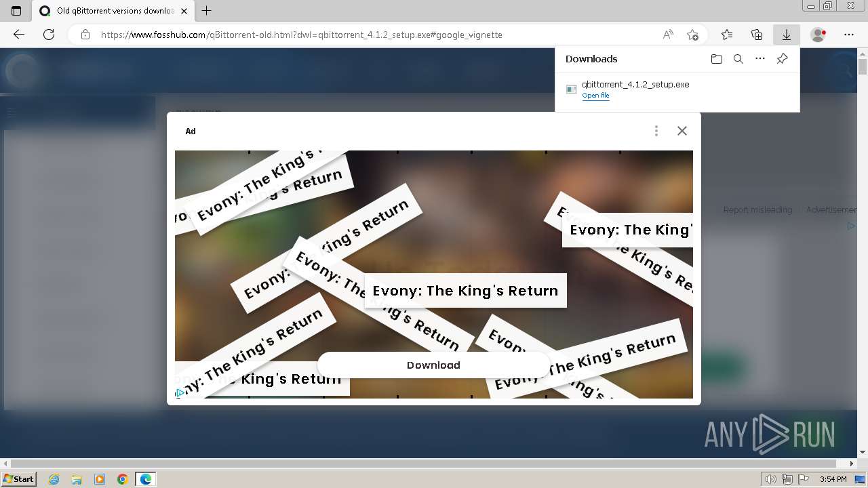Click the Open file link
Screen dimensions: 868x488
coord(595,96)
